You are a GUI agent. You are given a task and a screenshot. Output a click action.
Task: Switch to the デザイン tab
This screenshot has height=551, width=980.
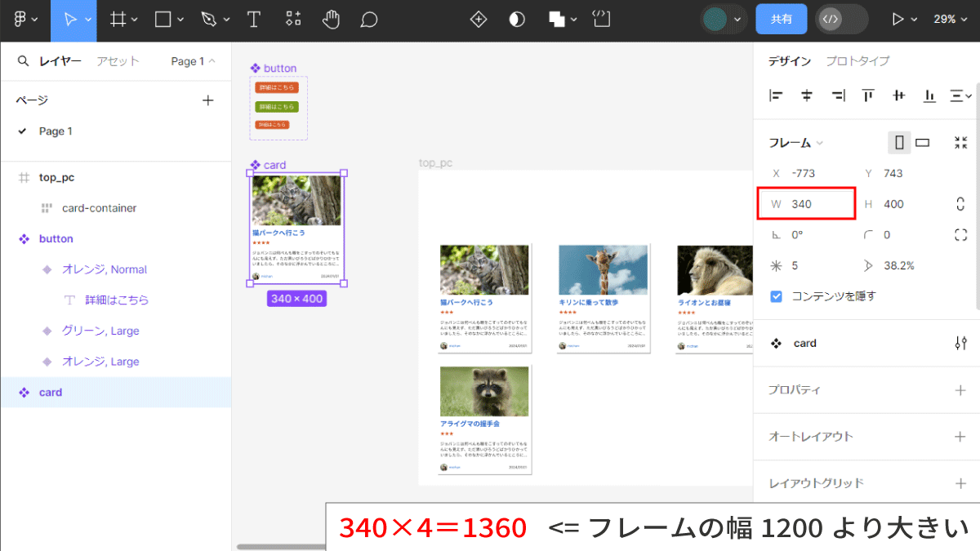(790, 61)
